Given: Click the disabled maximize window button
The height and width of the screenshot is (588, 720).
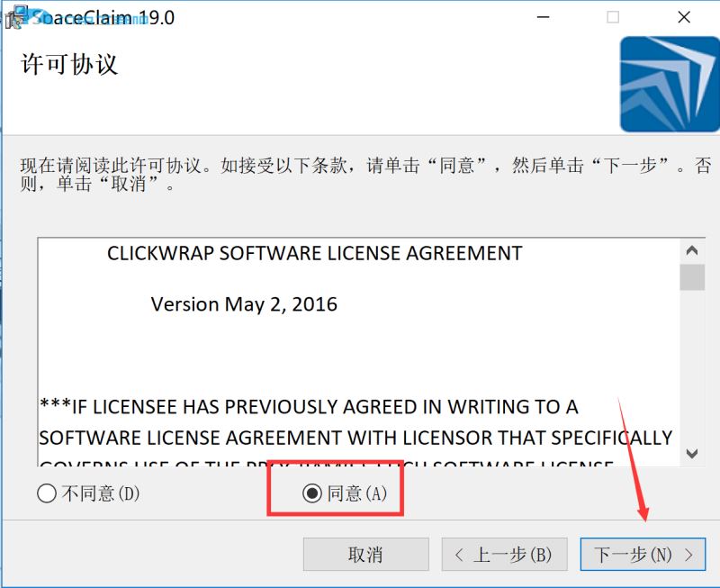Looking at the screenshot, I should (613, 17).
